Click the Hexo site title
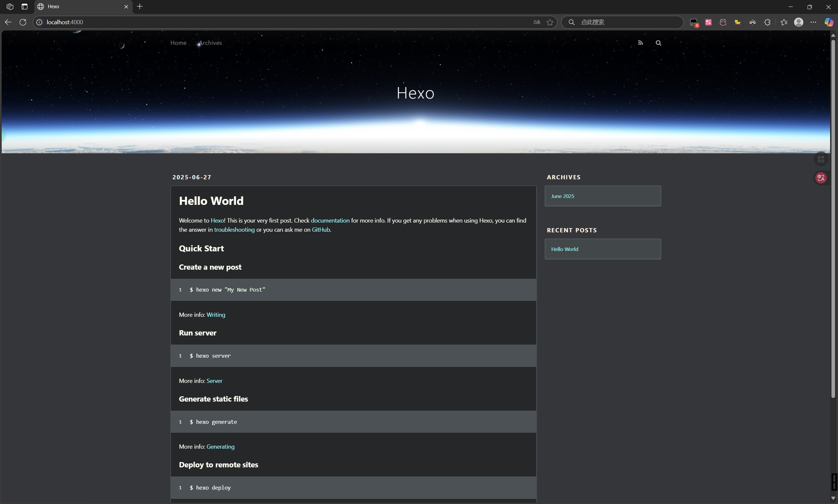 415,93
